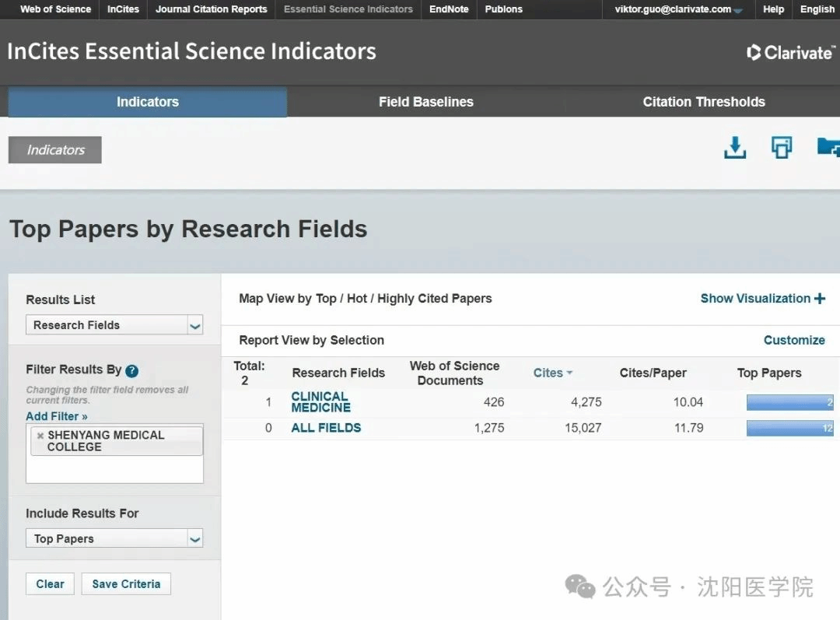Image resolution: width=840 pixels, height=620 pixels.
Task: Remove the Shenyang Medical College filter tag
Action: [x=40, y=436]
